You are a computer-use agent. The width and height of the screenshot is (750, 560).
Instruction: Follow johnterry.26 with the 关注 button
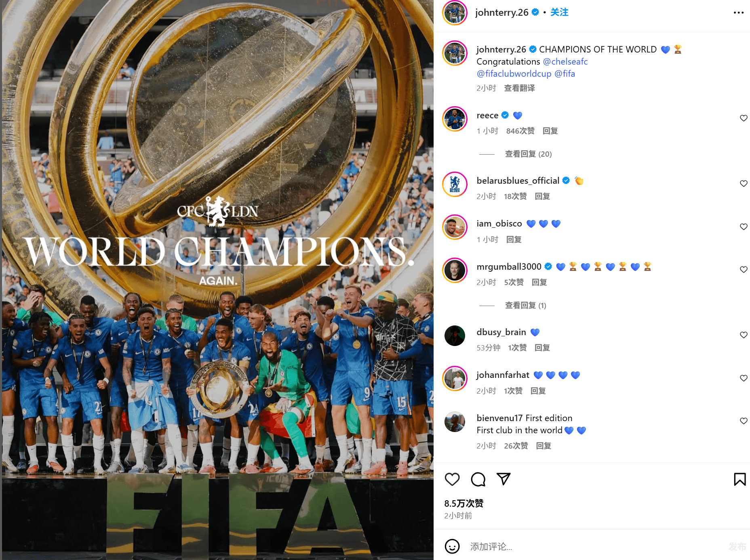559,12
